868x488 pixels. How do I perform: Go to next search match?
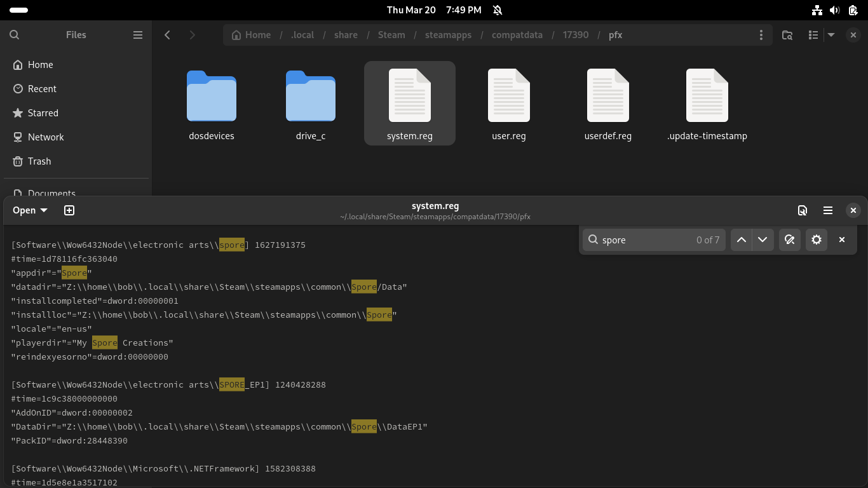[763, 240]
